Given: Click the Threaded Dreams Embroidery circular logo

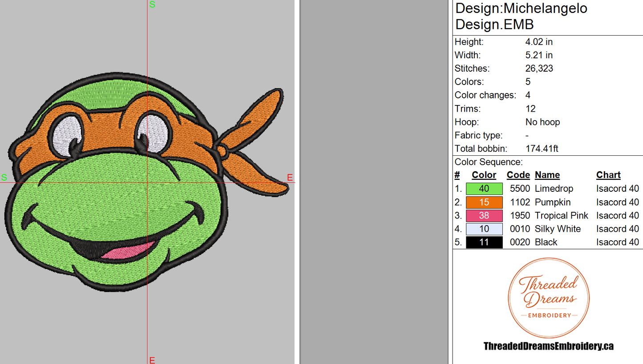Looking at the screenshot, I should (x=549, y=298).
